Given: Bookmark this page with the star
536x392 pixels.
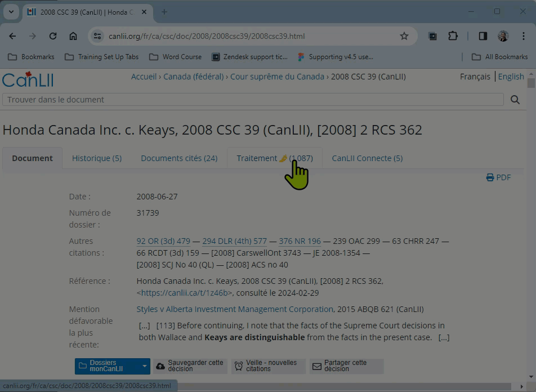Looking at the screenshot, I should tap(404, 36).
